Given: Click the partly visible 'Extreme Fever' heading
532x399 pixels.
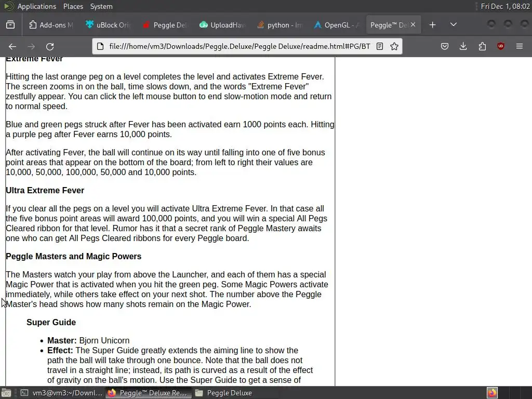Looking at the screenshot, I should point(34,59).
